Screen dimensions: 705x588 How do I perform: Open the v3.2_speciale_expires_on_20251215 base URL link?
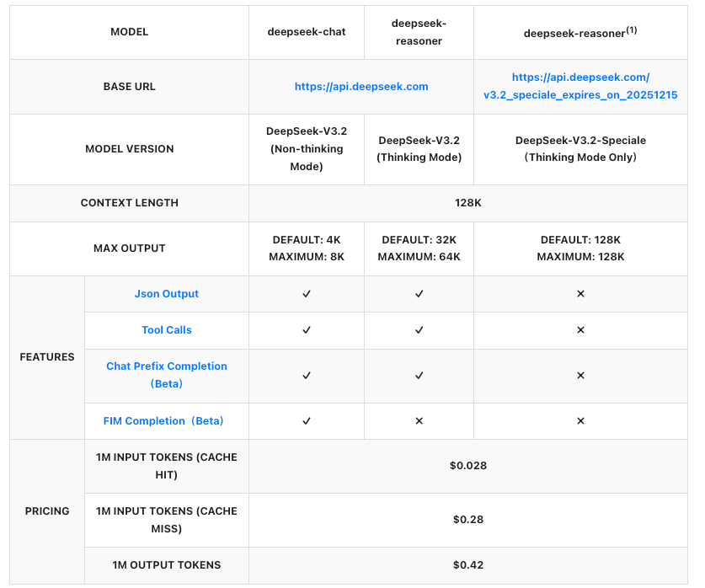(580, 95)
